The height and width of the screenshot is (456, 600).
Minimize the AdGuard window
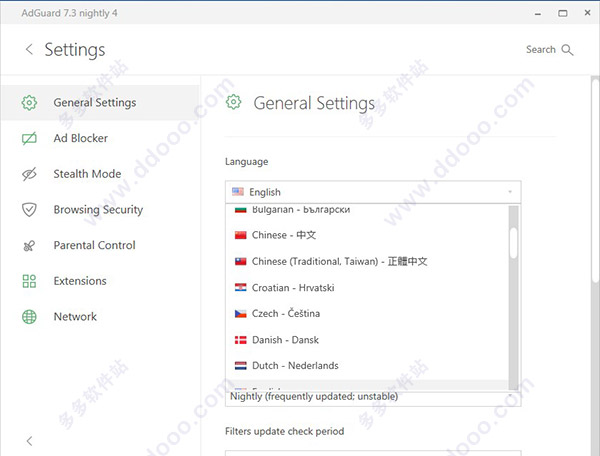[538, 13]
